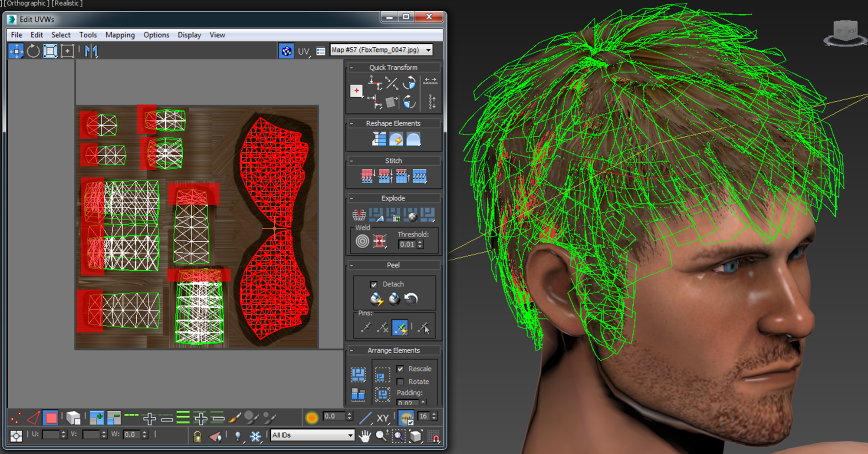The width and height of the screenshot is (868, 454).
Task: Open the UV coordinate flyout button
Action: click(x=304, y=52)
